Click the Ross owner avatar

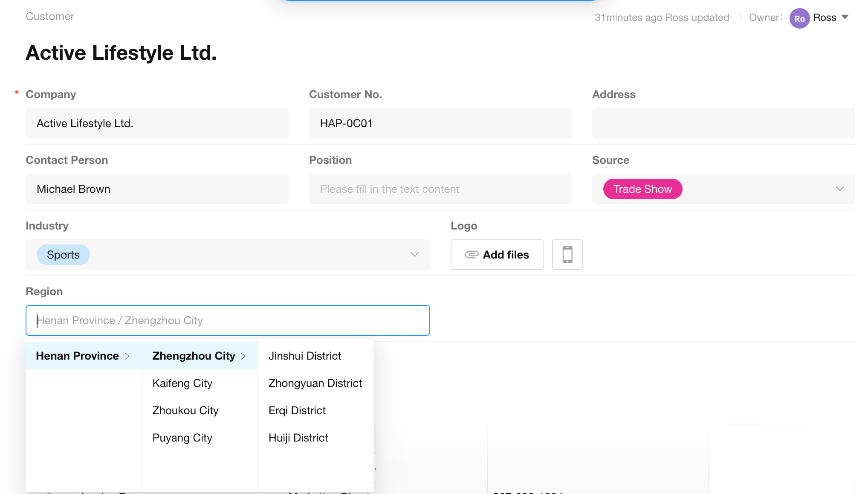[799, 18]
